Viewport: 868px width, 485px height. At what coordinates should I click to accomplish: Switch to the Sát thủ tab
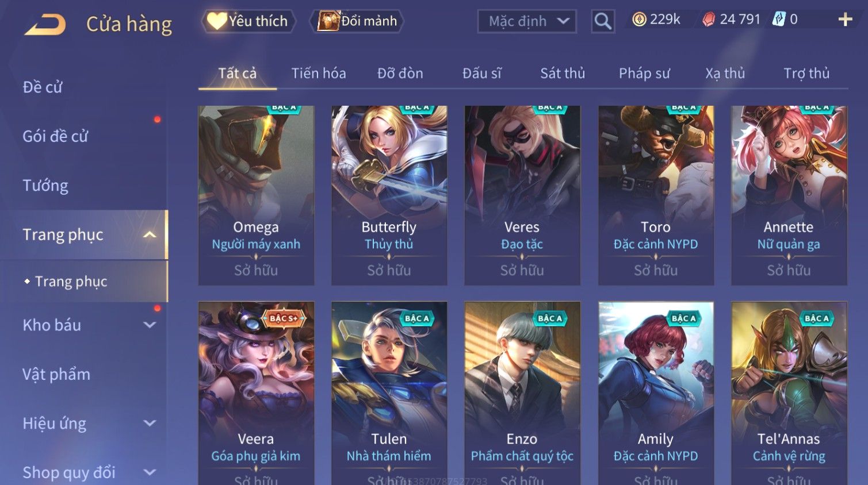pyautogui.click(x=563, y=74)
